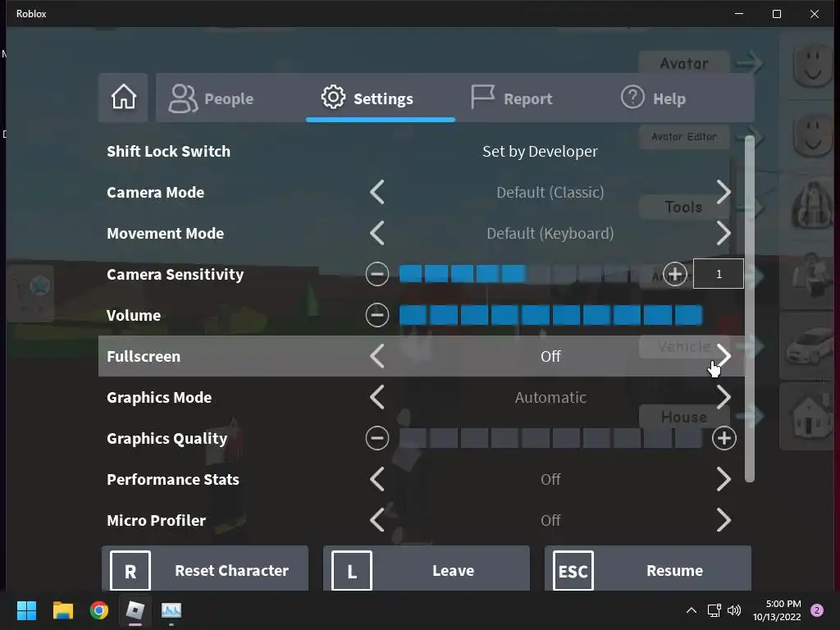
Task: Click the Automatic graphics mode value
Action: (x=550, y=398)
